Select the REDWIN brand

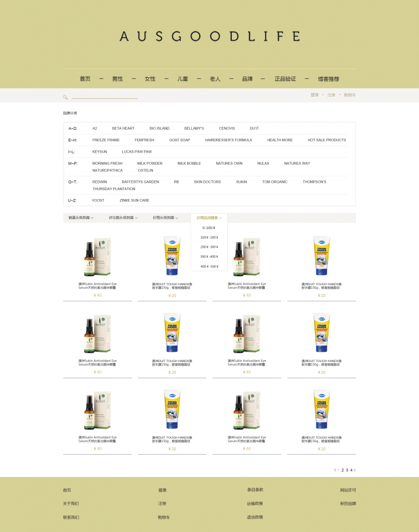click(x=99, y=182)
